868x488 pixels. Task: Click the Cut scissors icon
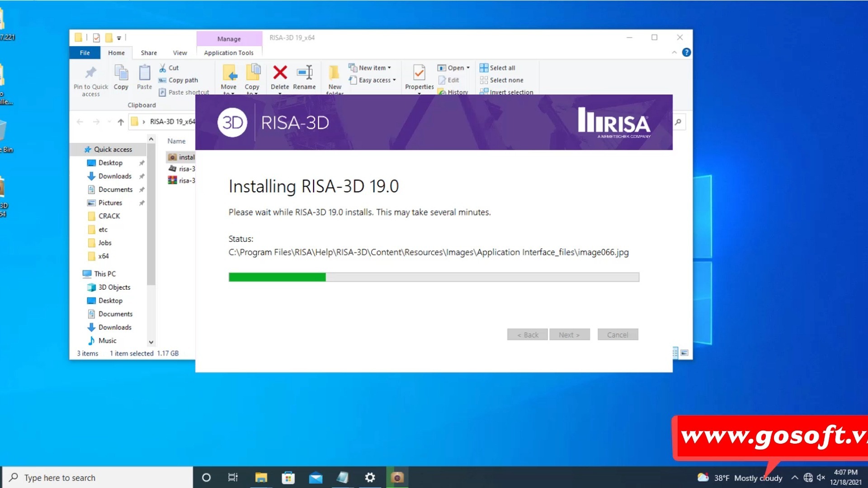click(162, 68)
